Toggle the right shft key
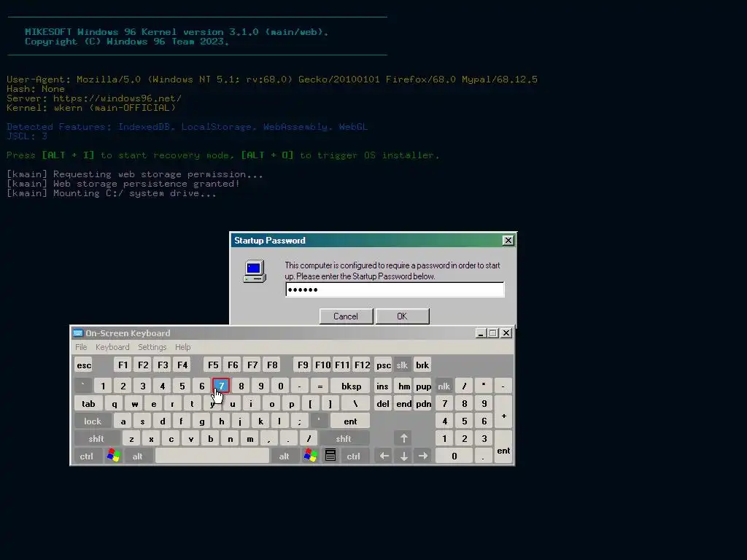747x560 pixels. pos(344,438)
